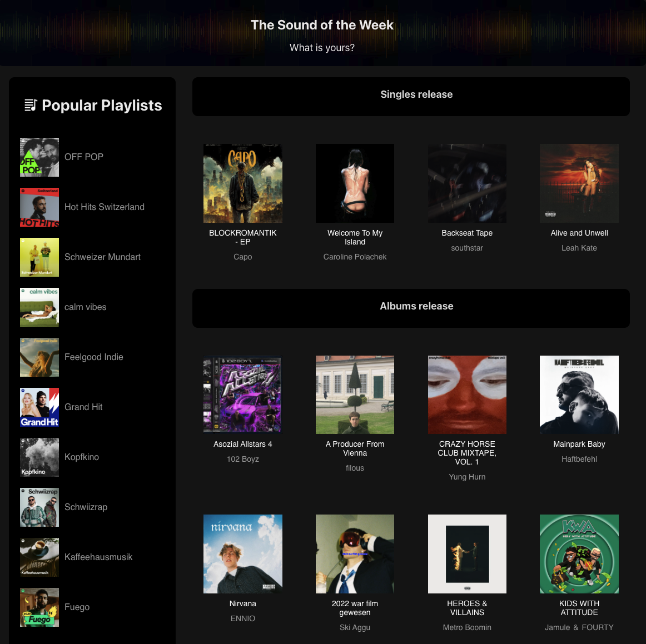
Task: Select Feelgood Indie playlist title
Action: 94,357
